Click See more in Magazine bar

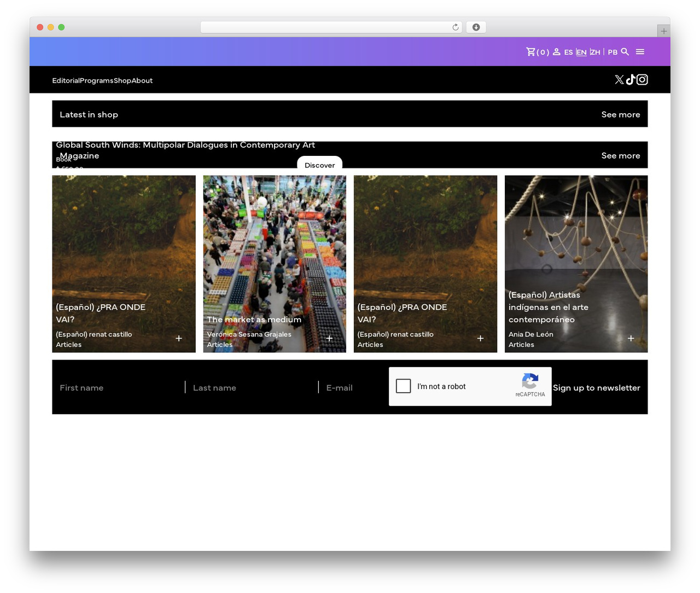621,155
